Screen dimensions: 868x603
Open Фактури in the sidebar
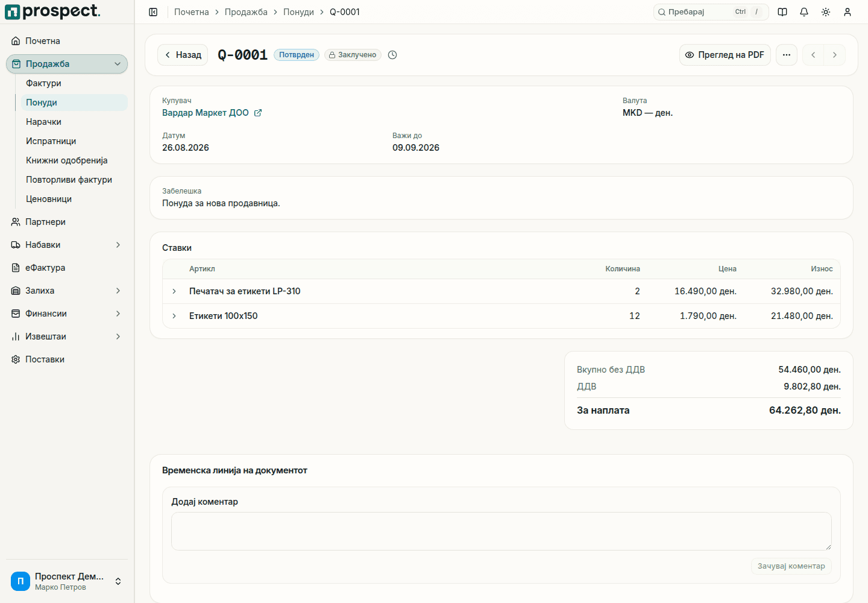(74, 83)
